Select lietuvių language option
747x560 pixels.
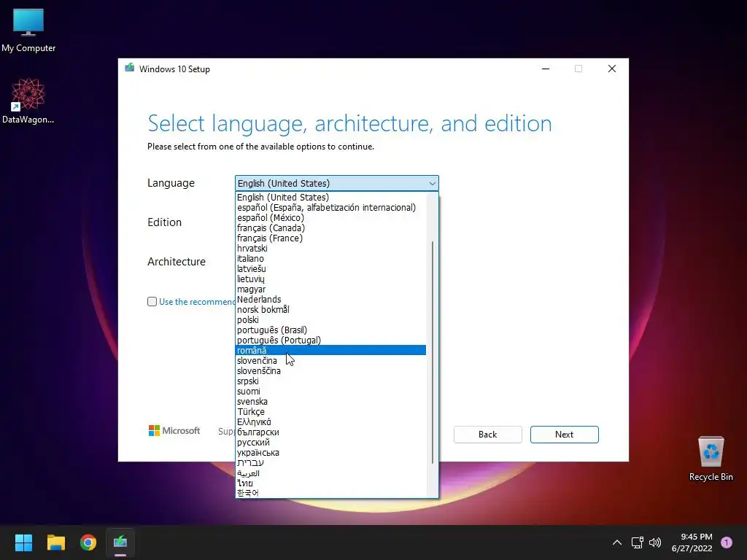[x=330, y=279]
